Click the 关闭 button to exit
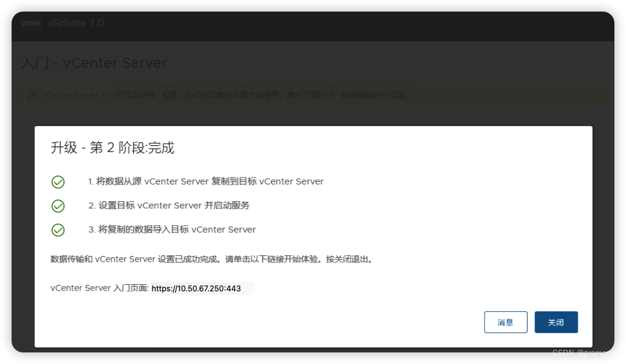This screenshot has width=626, height=364. coord(556,322)
